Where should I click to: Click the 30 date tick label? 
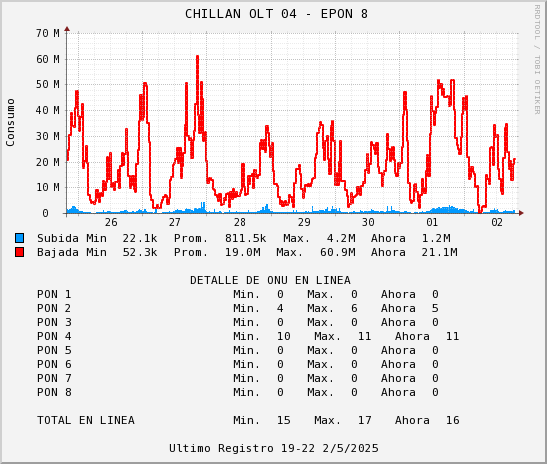[x=368, y=222]
